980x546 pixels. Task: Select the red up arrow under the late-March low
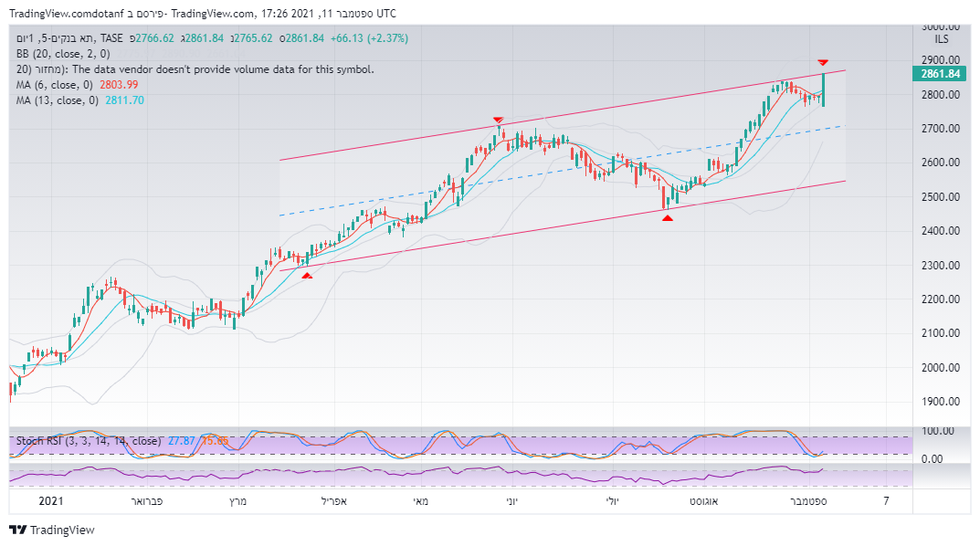point(307,275)
